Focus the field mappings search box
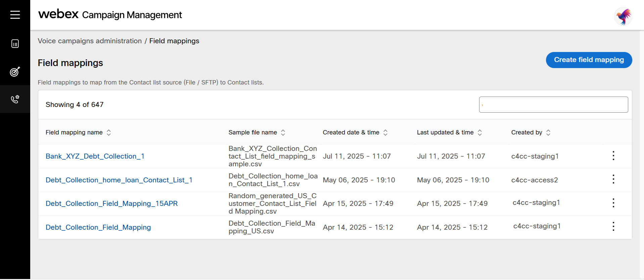Screen dimensions: 644x280 click(553, 105)
